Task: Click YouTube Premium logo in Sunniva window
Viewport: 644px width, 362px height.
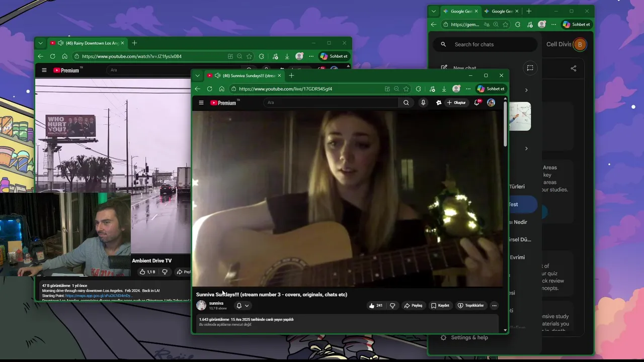Action: pos(224,103)
